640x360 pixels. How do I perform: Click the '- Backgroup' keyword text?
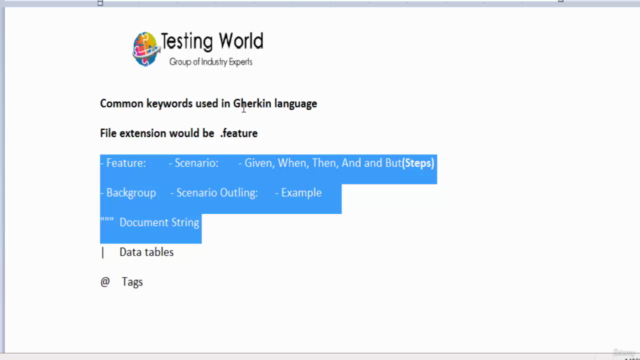(128, 193)
